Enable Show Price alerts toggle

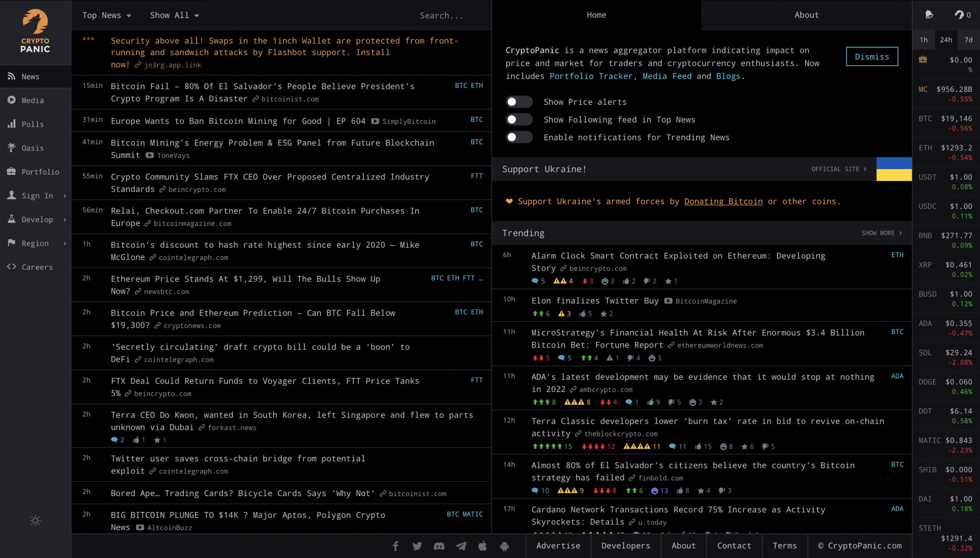[x=519, y=102]
